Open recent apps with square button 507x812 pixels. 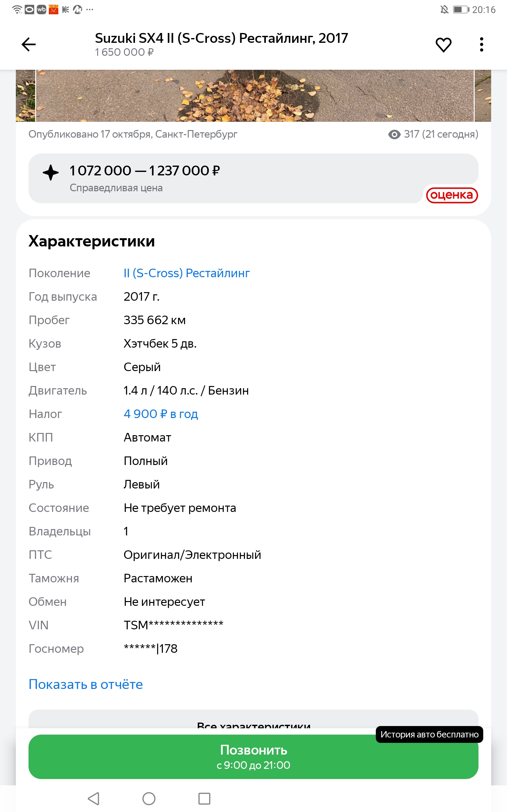[x=204, y=799]
